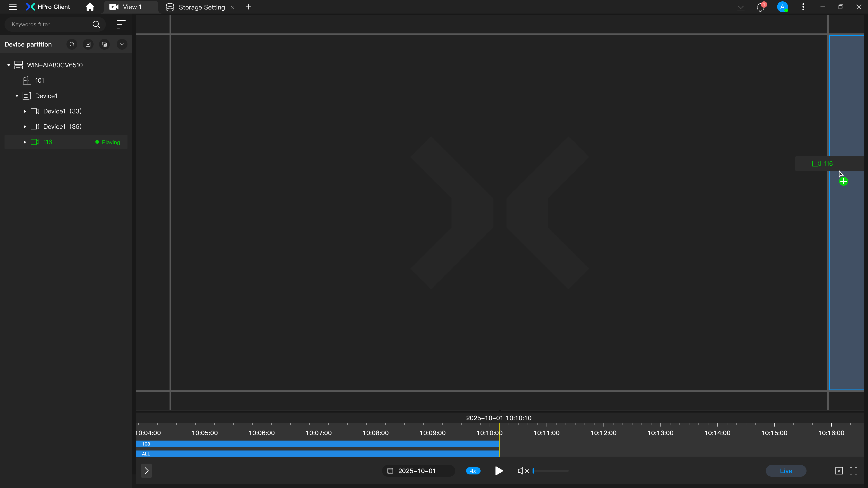Collapse the WIN-AIA80CV6510 server node
Image resolution: width=868 pixels, height=488 pixels.
(9, 65)
